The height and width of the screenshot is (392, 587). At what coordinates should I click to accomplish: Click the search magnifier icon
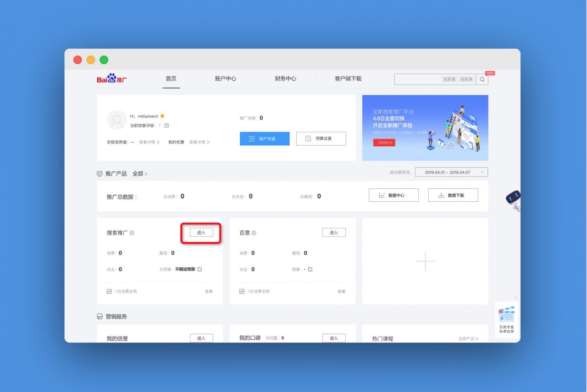[482, 79]
